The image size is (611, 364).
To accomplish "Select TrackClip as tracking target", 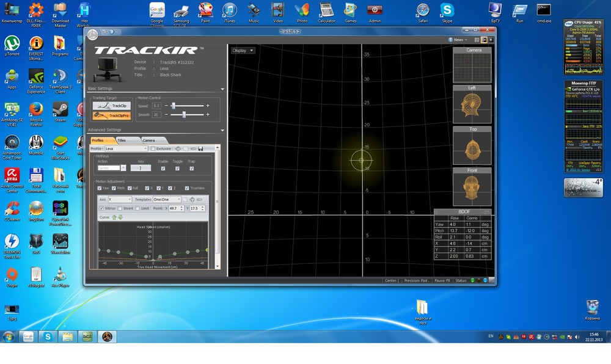I will [111, 106].
